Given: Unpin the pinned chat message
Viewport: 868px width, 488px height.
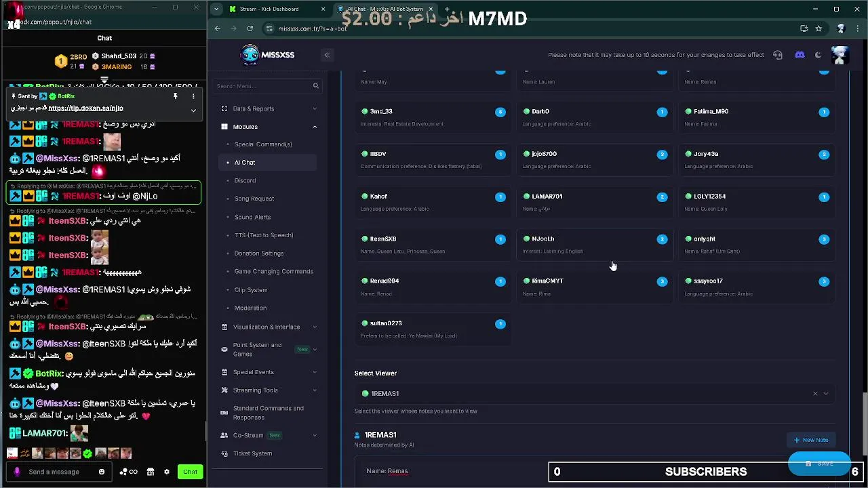Looking at the screenshot, I should [175, 96].
